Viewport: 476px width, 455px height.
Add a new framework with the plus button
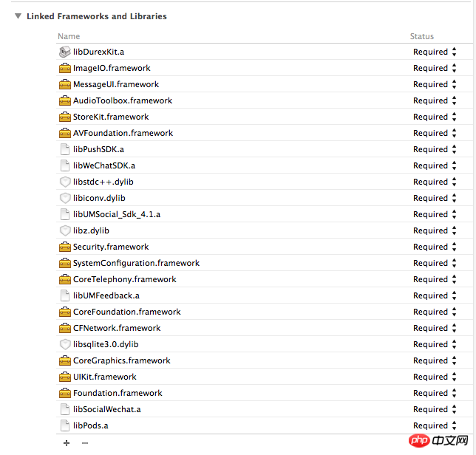[x=67, y=443]
